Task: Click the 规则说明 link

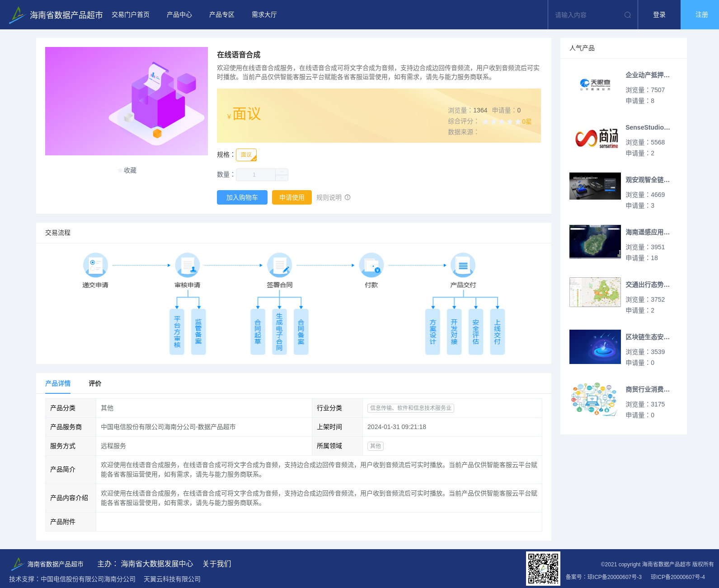Action: [329, 197]
